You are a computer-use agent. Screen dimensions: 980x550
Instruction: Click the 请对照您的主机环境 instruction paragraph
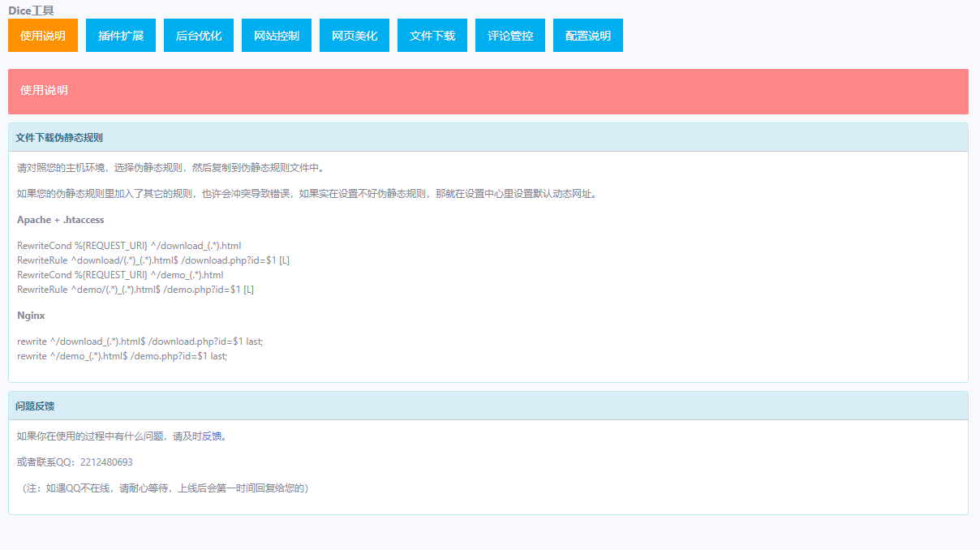[x=172, y=168]
